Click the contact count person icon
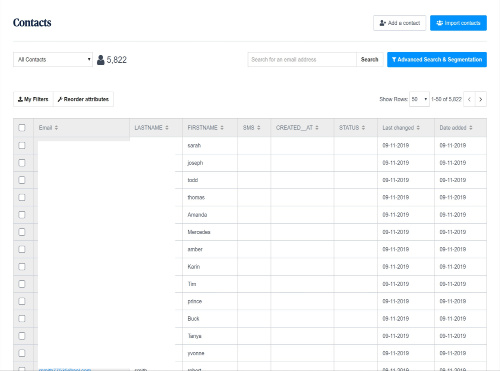The width and height of the screenshot is (500, 371). pyautogui.click(x=101, y=60)
